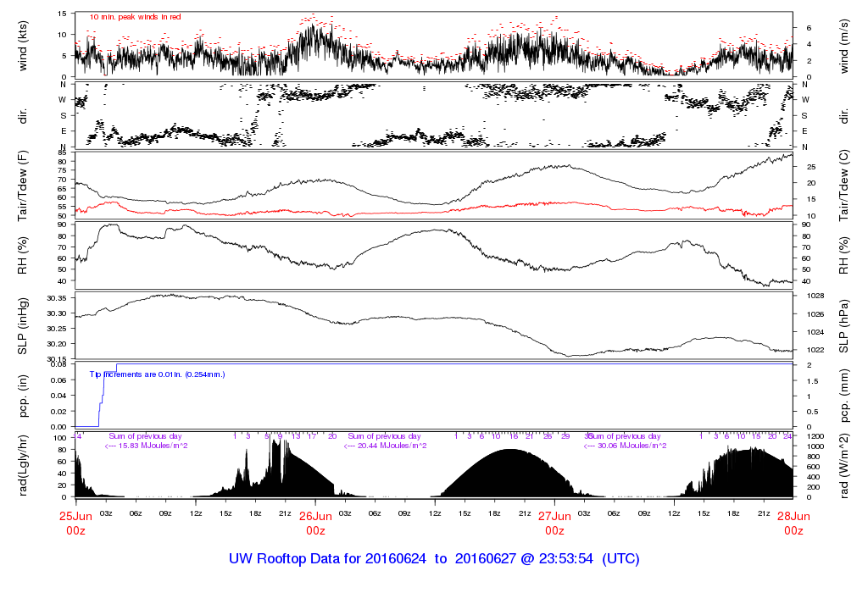
Task: Select the 'SLP (hPa)' axis label
Action: [847, 325]
